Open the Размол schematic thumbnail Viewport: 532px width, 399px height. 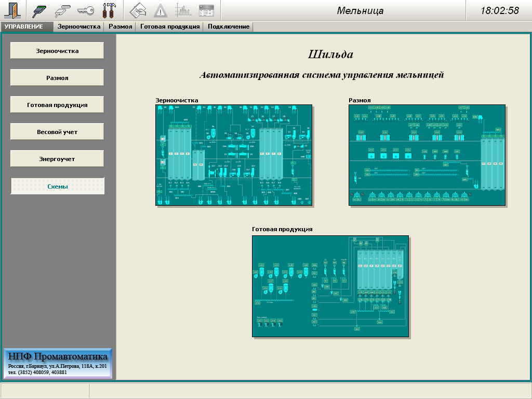click(427, 155)
